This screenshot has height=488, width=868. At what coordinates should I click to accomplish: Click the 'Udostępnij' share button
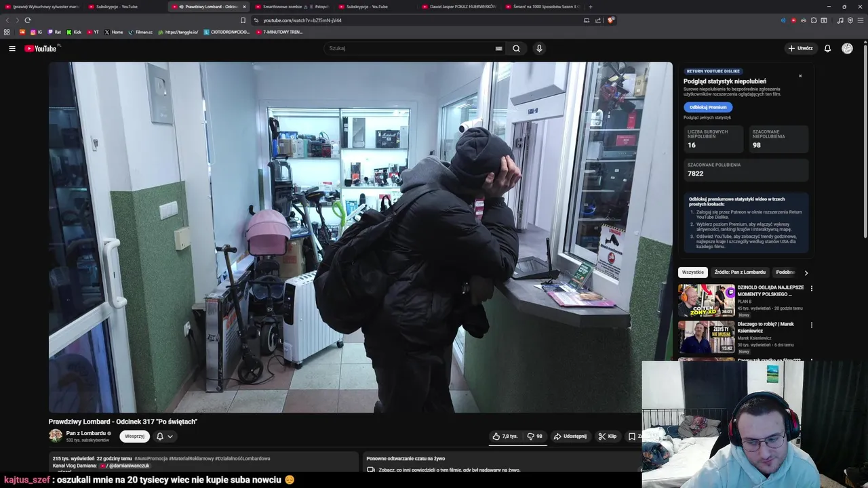pyautogui.click(x=570, y=436)
